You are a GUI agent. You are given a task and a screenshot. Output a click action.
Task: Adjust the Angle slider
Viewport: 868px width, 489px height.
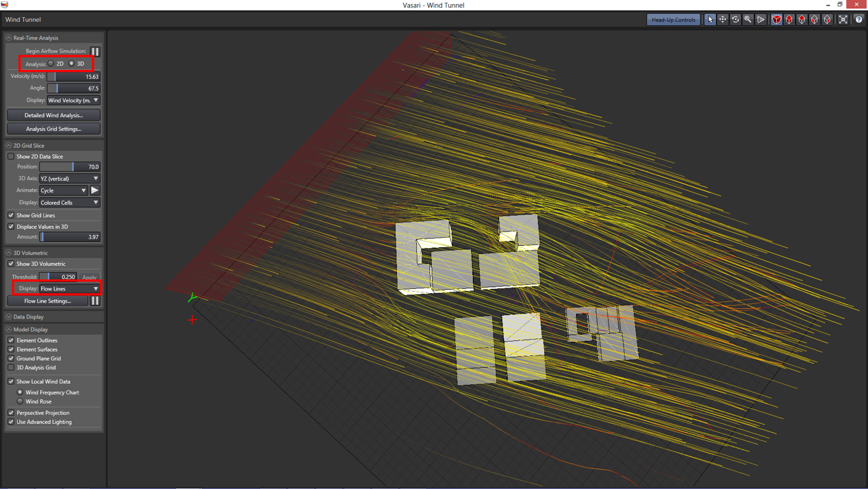(73, 88)
